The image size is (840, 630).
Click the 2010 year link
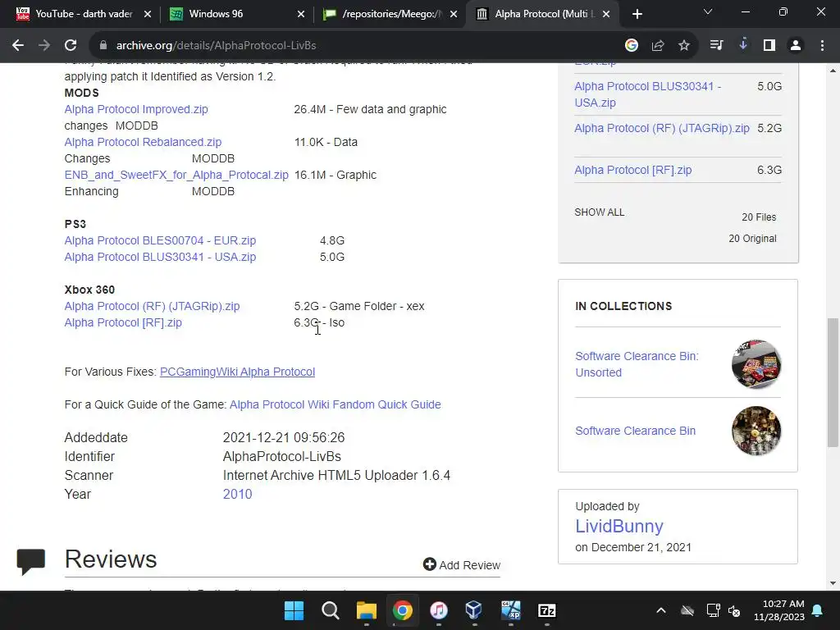[237, 494]
